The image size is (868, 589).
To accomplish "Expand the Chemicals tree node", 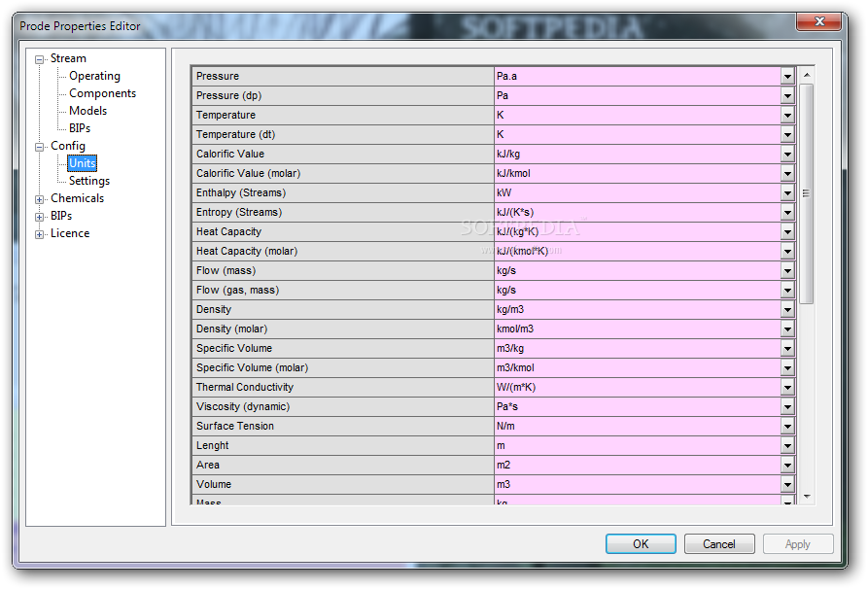I will pyautogui.click(x=39, y=200).
